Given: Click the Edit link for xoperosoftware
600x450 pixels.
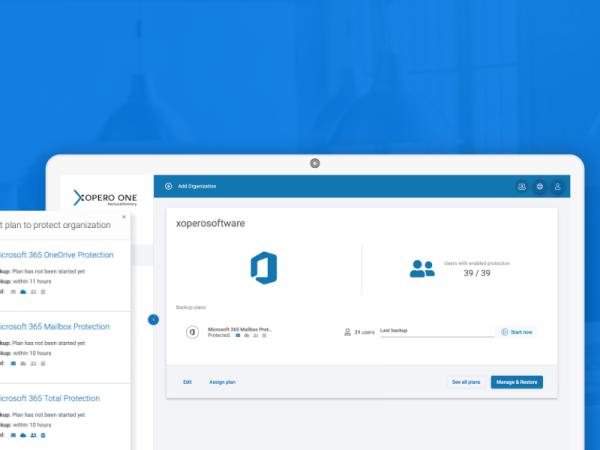Looking at the screenshot, I should click(x=187, y=382).
